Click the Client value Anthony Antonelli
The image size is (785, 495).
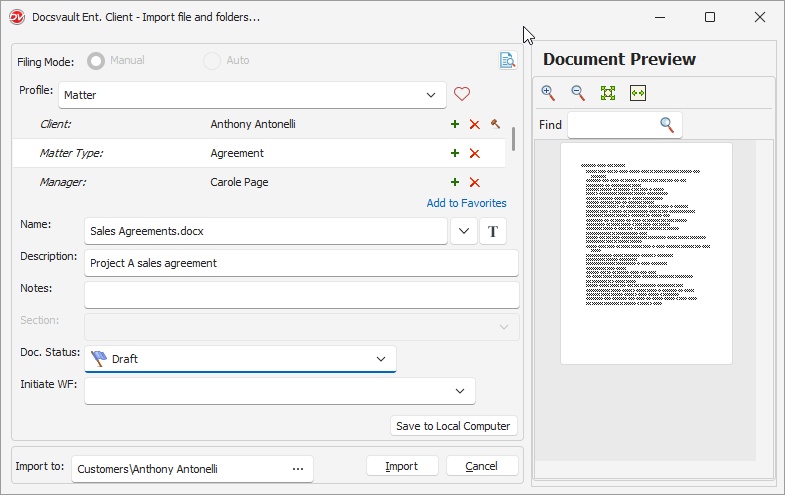click(x=253, y=124)
